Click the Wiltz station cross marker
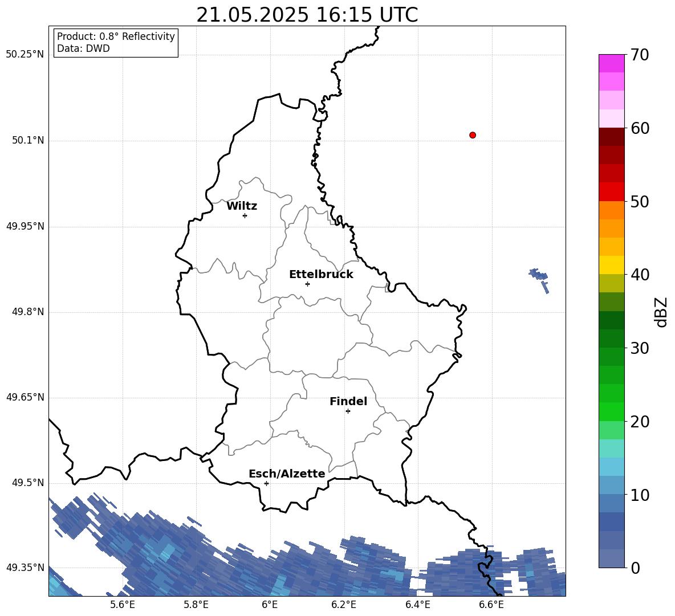This screenshot has width=675, height=616. tap(245, 215)
